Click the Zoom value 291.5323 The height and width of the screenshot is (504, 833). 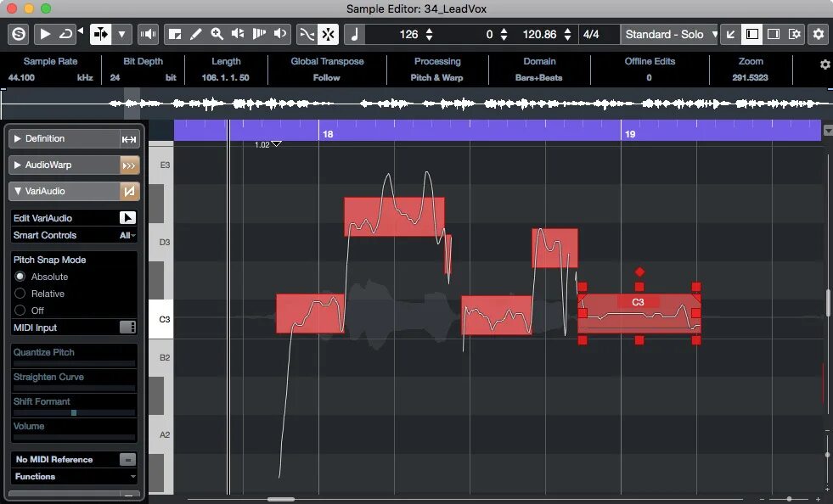[x=750, y=77]
